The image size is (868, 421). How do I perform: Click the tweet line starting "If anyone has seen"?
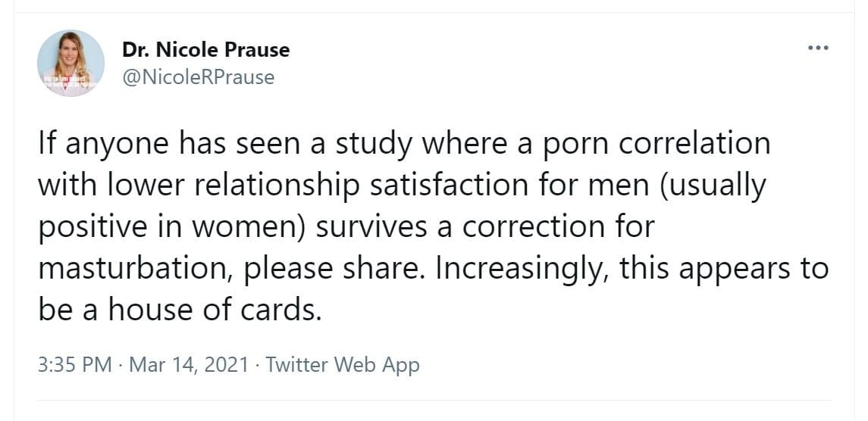(x=403, y=144)
